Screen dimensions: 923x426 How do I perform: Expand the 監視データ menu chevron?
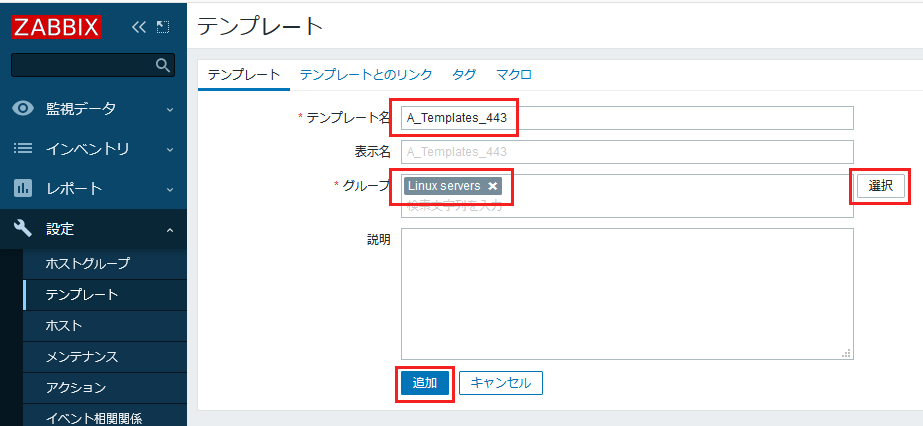[x=170, y=109]
